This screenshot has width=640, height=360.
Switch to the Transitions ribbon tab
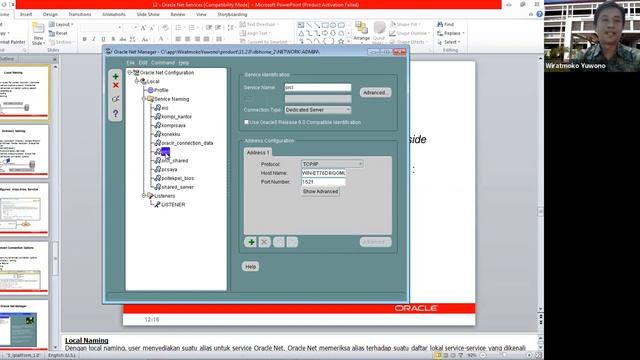pyautogui.click(x=80, y=14)
